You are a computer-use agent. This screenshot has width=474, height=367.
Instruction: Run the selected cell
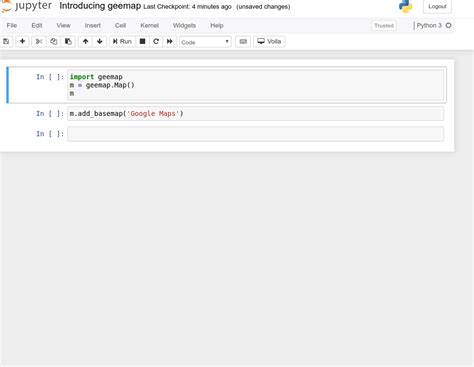pyautogui.click(x=122, y=41)
